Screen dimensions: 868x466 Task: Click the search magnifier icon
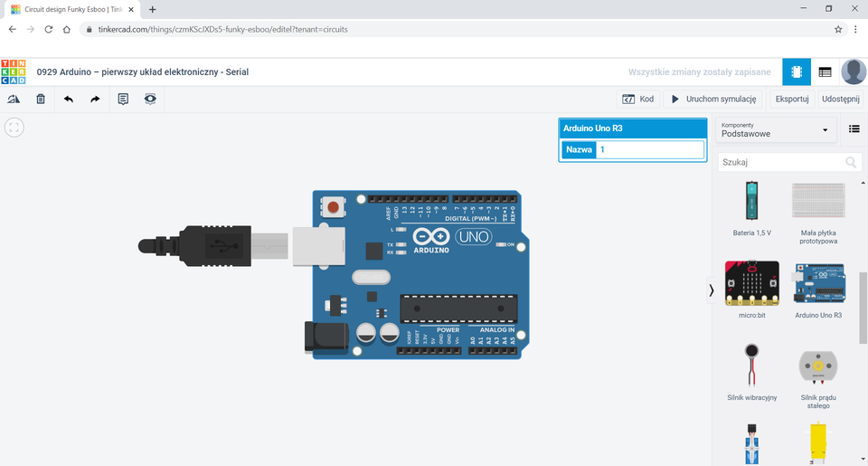(x=851, y=162)
